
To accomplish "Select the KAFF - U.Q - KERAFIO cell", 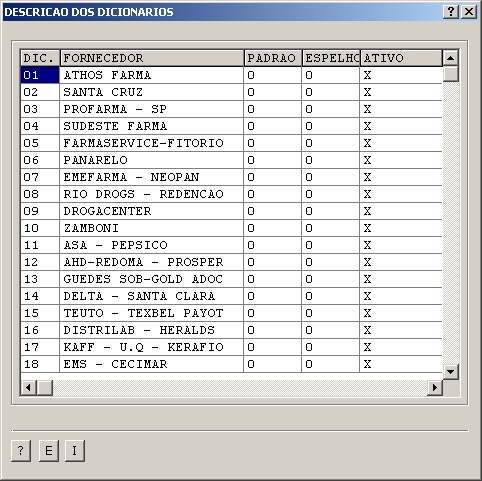I will [x=152, y=347].
